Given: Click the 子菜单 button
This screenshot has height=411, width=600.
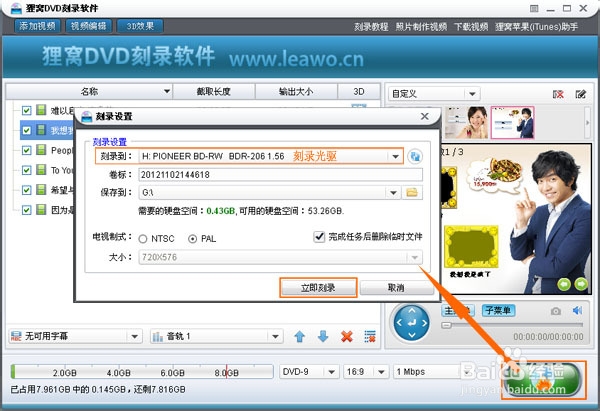Looking at the screenshot, I should click(x=498, y=310).
